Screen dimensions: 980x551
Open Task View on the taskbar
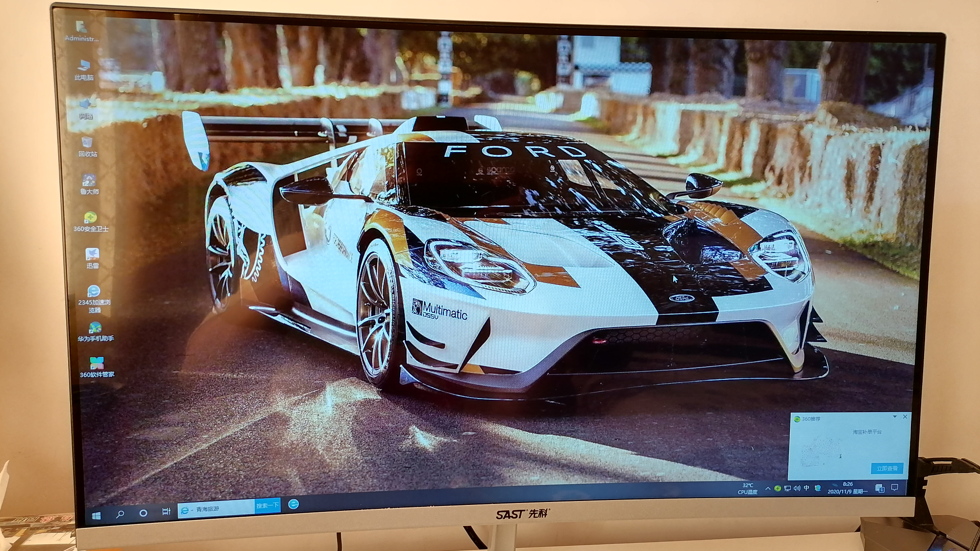166,512
